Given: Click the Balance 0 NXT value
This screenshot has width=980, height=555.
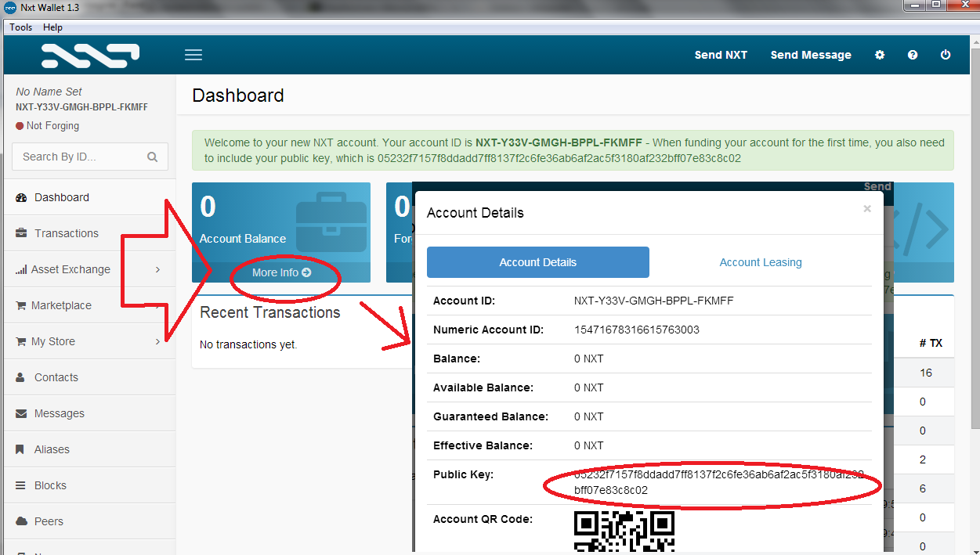Looking at the screenshot, I should [x=589, y=359].
